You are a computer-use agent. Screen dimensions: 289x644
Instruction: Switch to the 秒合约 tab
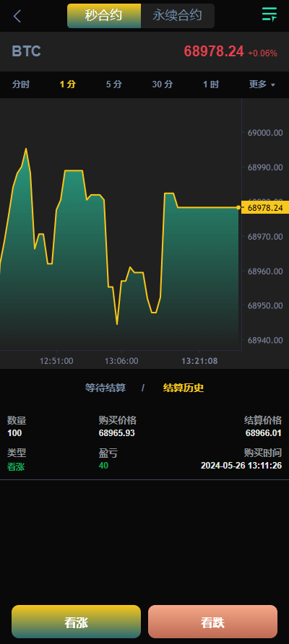(104, 16)
